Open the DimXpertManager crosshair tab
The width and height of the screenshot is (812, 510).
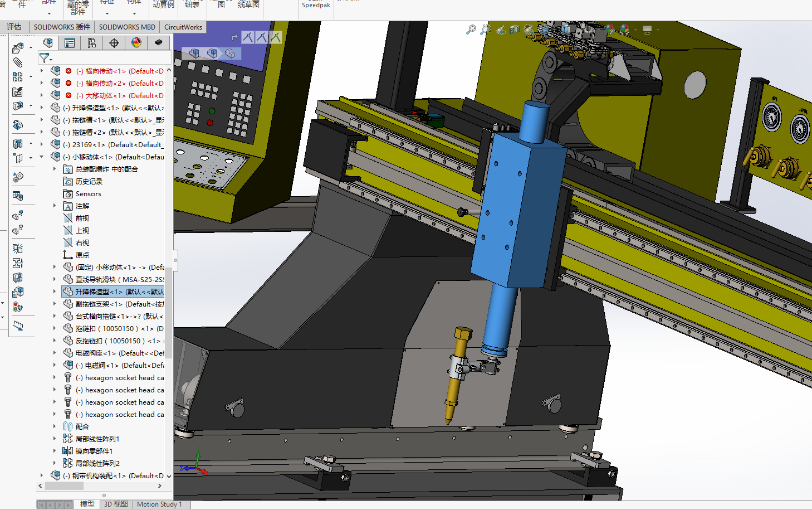coord(114,43)
